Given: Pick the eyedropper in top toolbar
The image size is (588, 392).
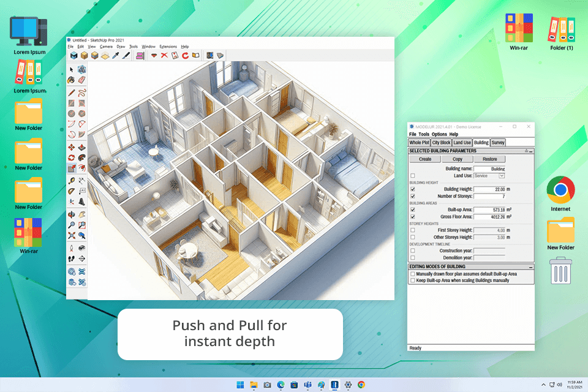Looking at the screenshot, I should pyautogui.click(x=116, y=56).
